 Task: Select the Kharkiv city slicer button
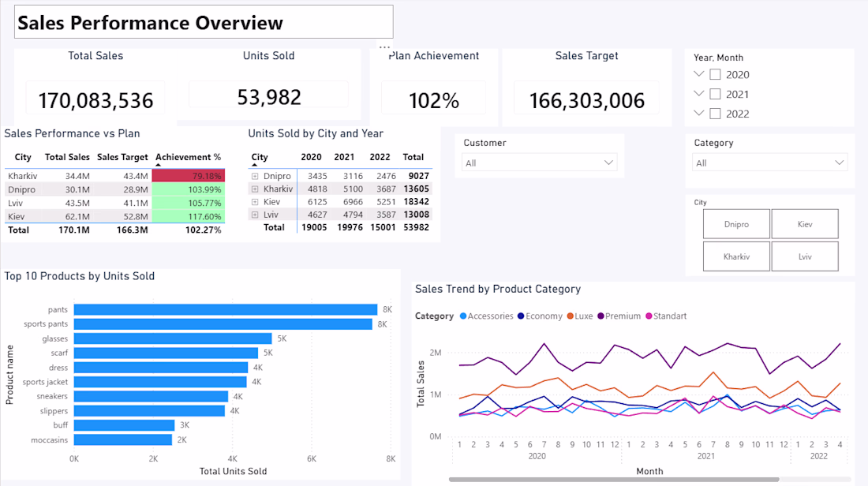(736, 256)
